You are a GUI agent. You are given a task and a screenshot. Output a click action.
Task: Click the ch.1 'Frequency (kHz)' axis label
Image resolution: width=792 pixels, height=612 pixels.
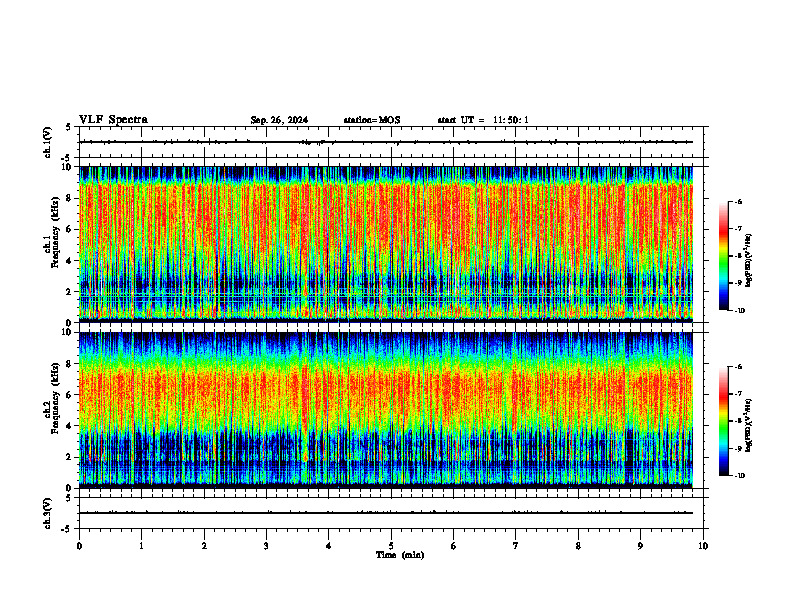[x=55, y=232]
